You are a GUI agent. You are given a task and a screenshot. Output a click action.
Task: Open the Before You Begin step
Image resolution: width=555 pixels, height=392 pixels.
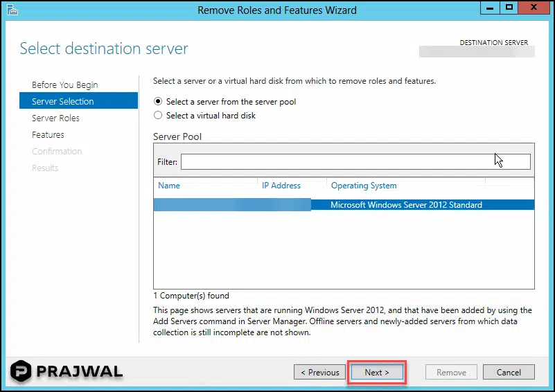64,85
